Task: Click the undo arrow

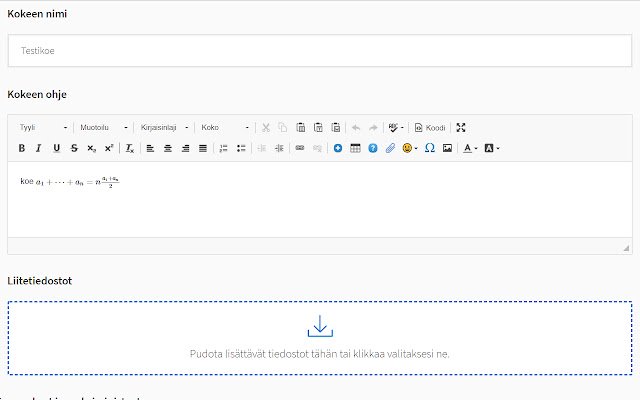Action: pyautogui.click(x=356, y=128)
